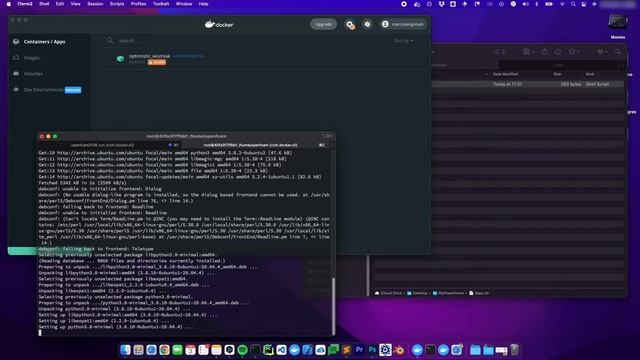This screenshot has height=360, width=640.
Task: Open the Edit menu
Action: [x=60, y=4]
